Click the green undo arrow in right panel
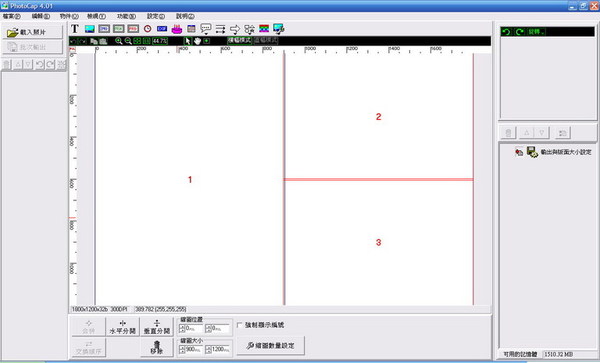Image resolution: width=600 pixels, height=363 pixels. [506, 32]
